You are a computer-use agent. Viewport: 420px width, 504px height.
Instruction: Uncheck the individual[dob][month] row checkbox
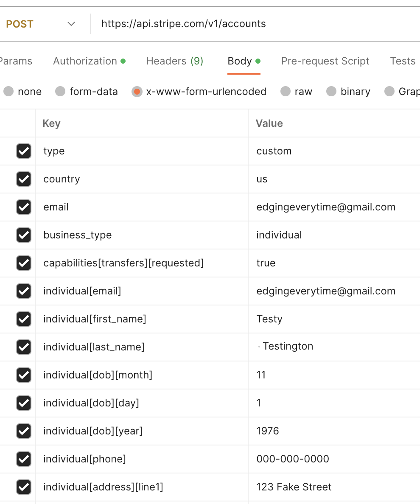click(24, 375)
